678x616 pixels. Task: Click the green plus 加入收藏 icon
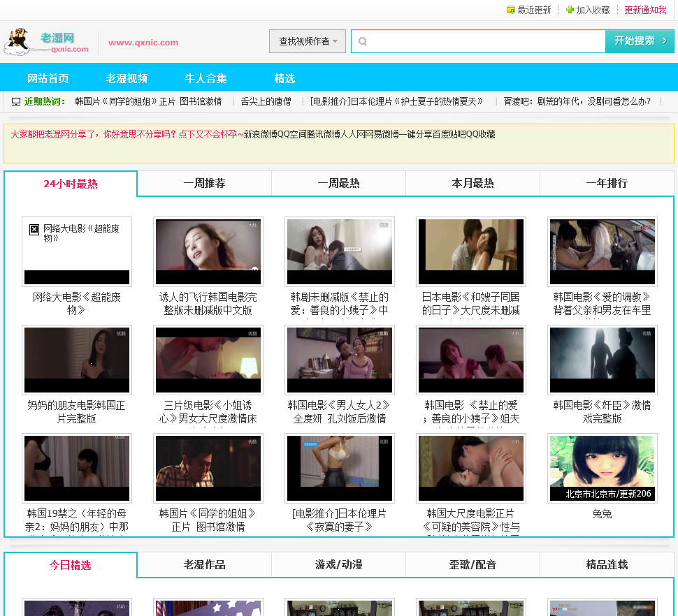570,10
